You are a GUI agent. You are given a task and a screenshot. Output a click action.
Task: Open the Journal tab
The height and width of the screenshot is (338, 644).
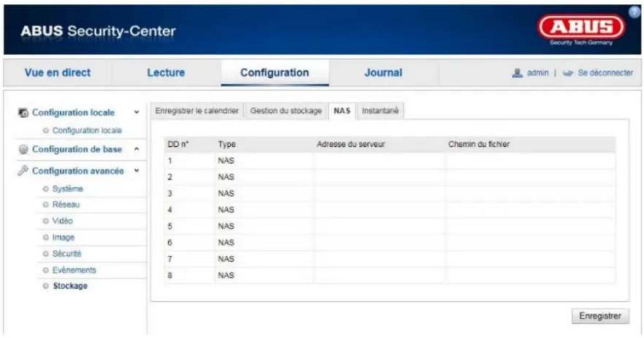coord(383,73)
